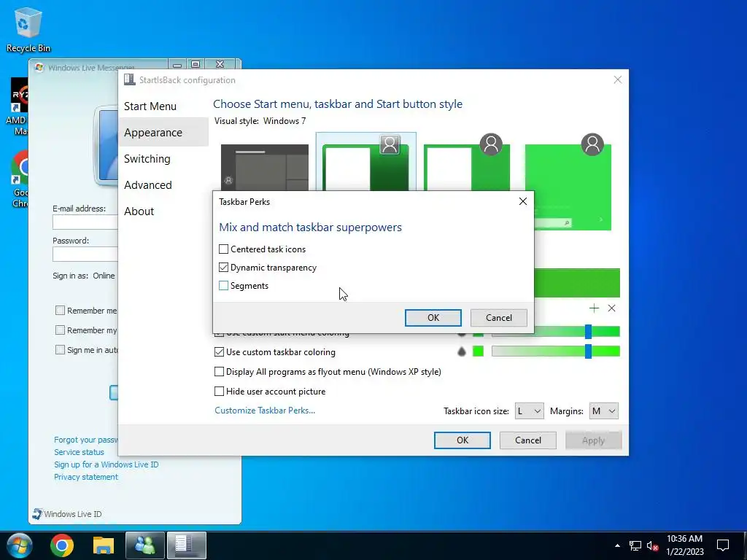Open Customize Taskbar Perks link
The height and width of the screenshot is (560, 747).
(265, 411)
